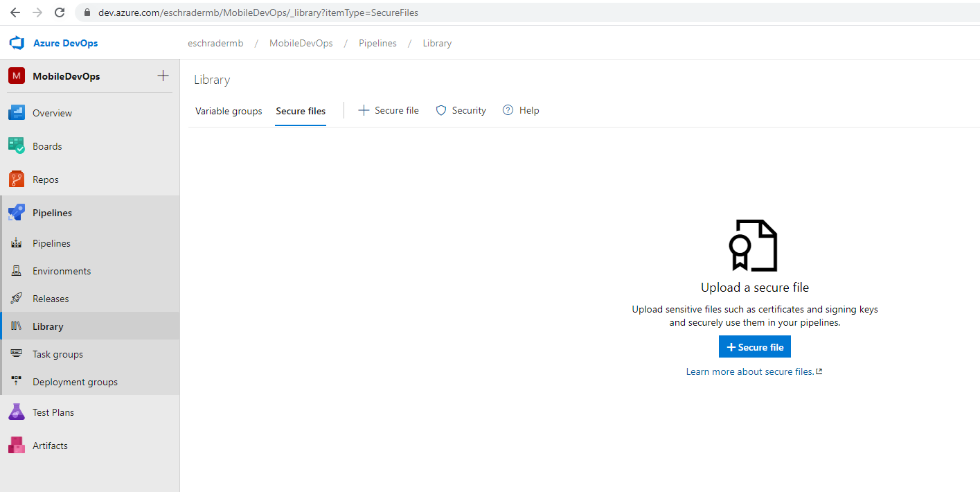This screenshot has height=492, width=980.
Task: Open Deployment groups text under Pipelines
Action: pos(75,382)
